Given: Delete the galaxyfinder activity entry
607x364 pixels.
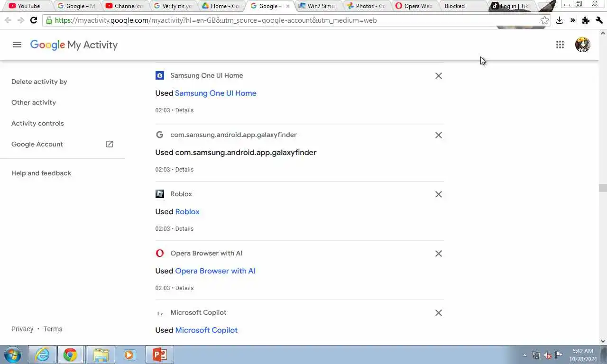Looking at the screenshot, I should tap(439, 135).
